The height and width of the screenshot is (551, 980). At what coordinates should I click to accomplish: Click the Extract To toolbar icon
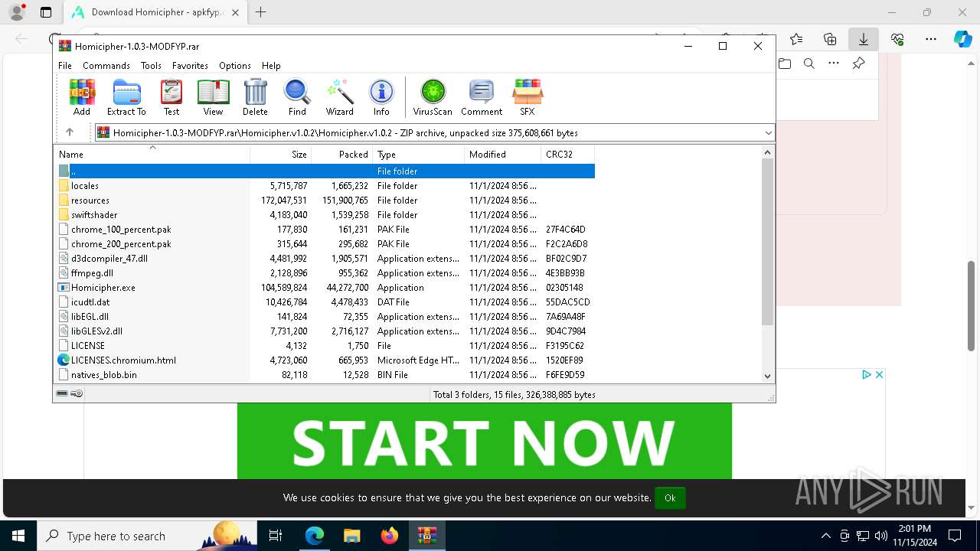click(x=126, y=97)
